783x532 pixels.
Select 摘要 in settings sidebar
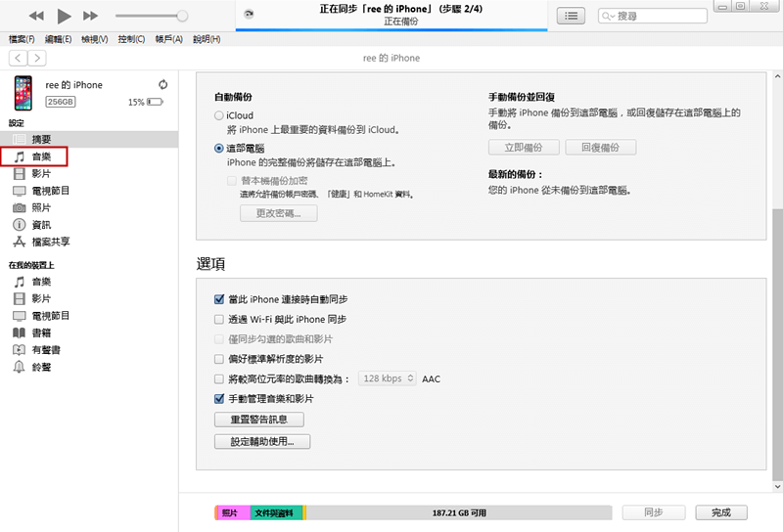tap(89, 139)
